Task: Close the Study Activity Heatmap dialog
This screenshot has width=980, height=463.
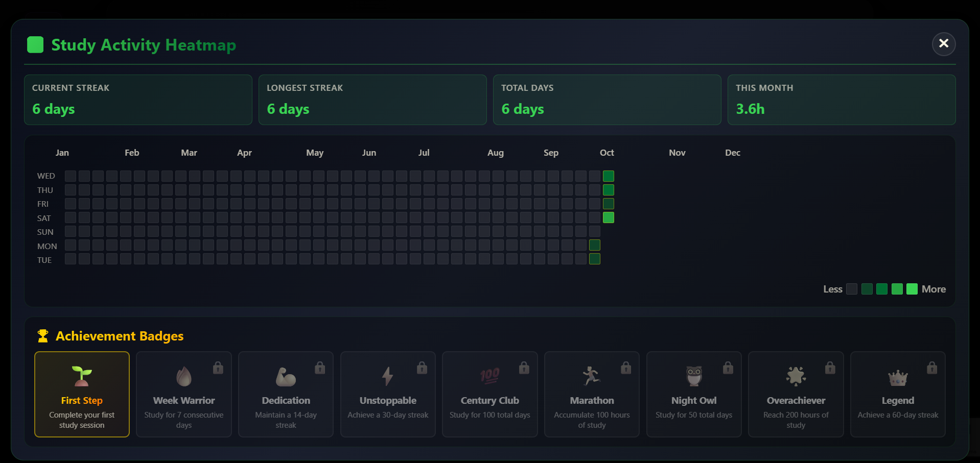Action: pyautogui.click(x=943, y=44)
